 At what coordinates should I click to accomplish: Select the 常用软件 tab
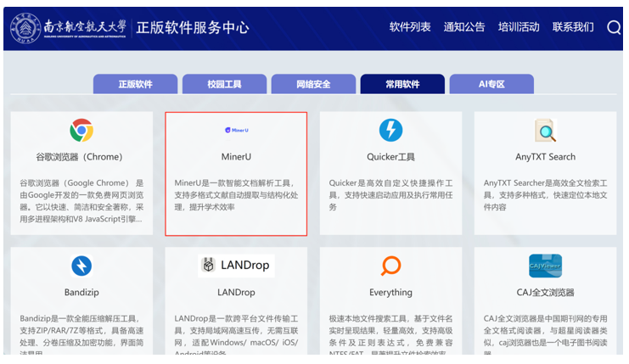(x=402, y=84)
